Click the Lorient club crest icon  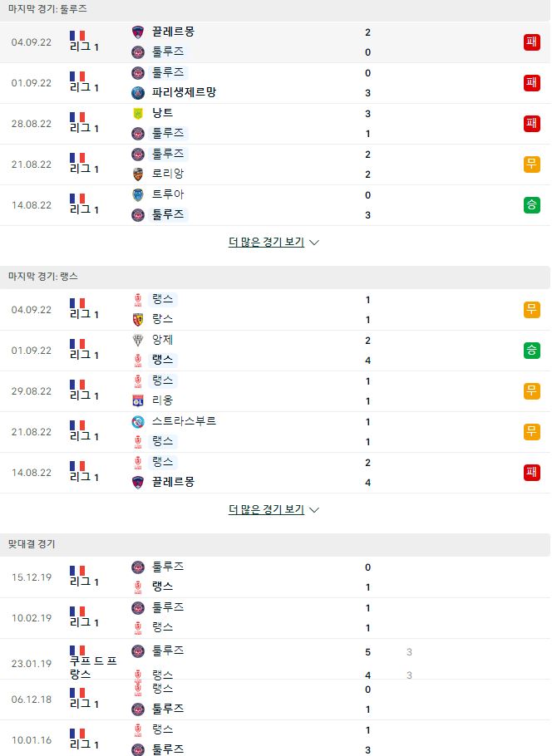pos(138,174)
